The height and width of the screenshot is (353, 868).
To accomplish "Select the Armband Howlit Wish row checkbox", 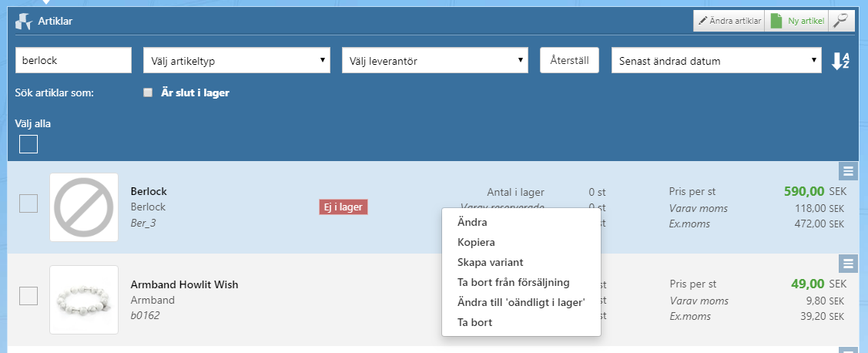I will pyautogui.click(x=28, y=296).
